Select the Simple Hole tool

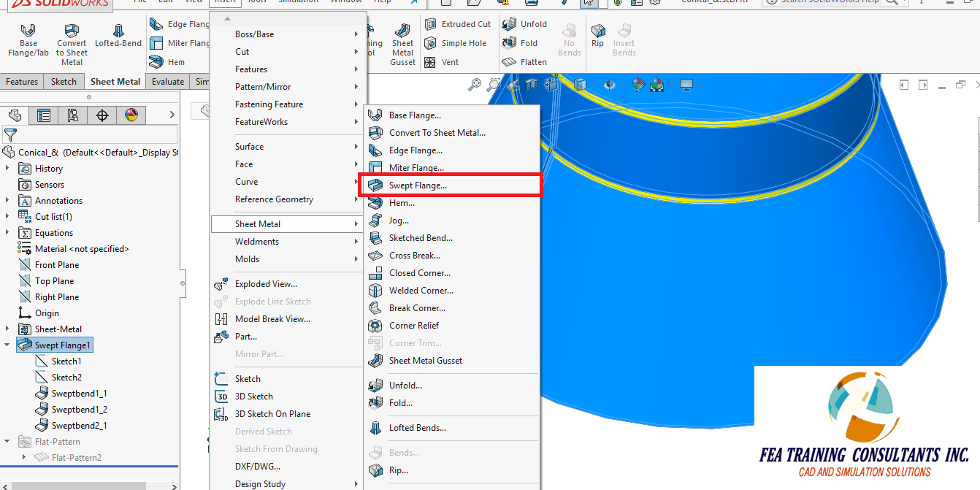coord(456,42)
